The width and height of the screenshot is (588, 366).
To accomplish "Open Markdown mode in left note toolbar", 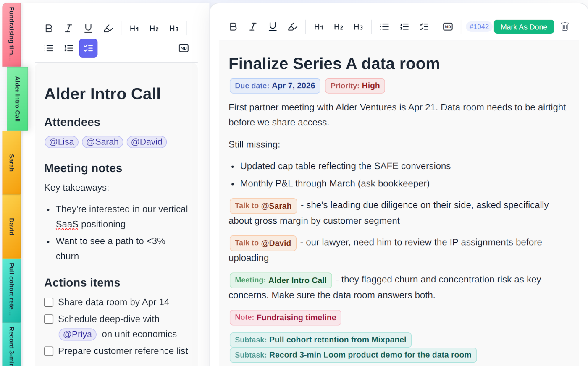I will [184, 48].
